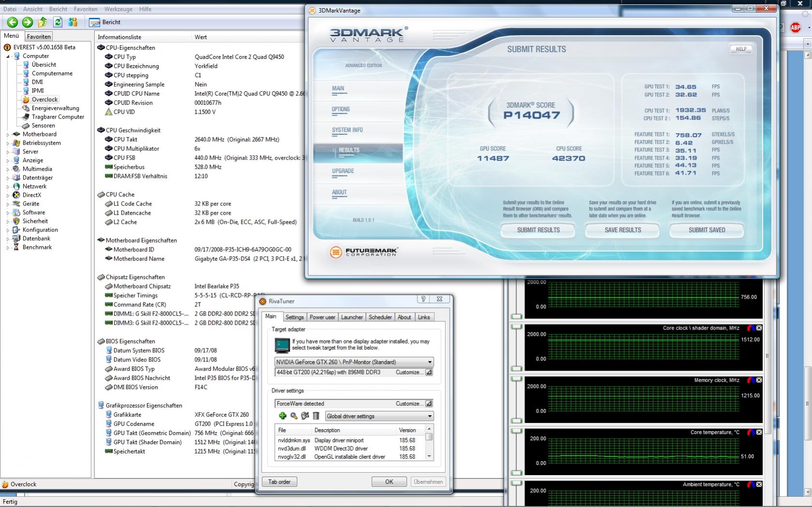Screen dimensions: 812x507
Task: Click the CPU VID row in the list
Action: point(201,112)
